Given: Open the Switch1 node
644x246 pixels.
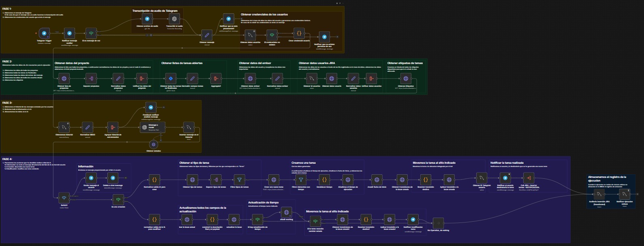Looking at the screenshot, I should point(64,198).
